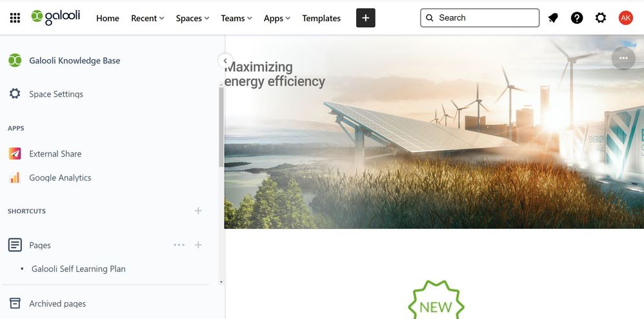Viewport: 644px width, 319px height.
Task: Expand the Recent dropdown
Action: point(147,19)
